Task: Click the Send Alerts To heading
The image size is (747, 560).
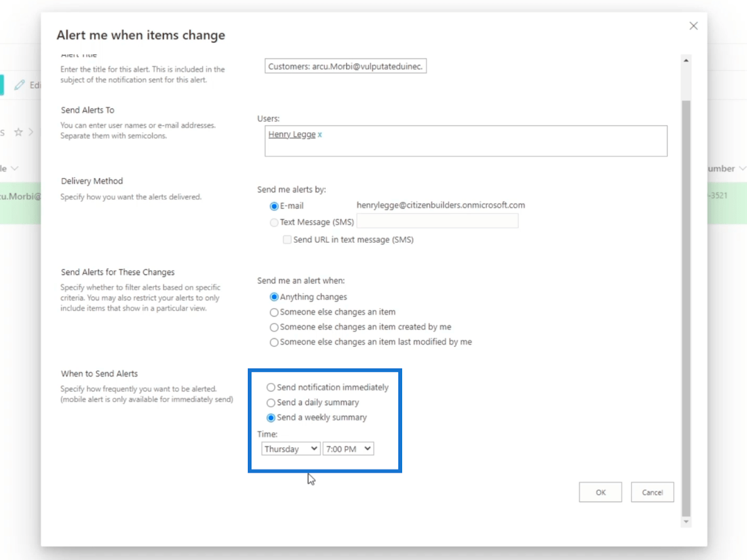Action: (87, 110)
